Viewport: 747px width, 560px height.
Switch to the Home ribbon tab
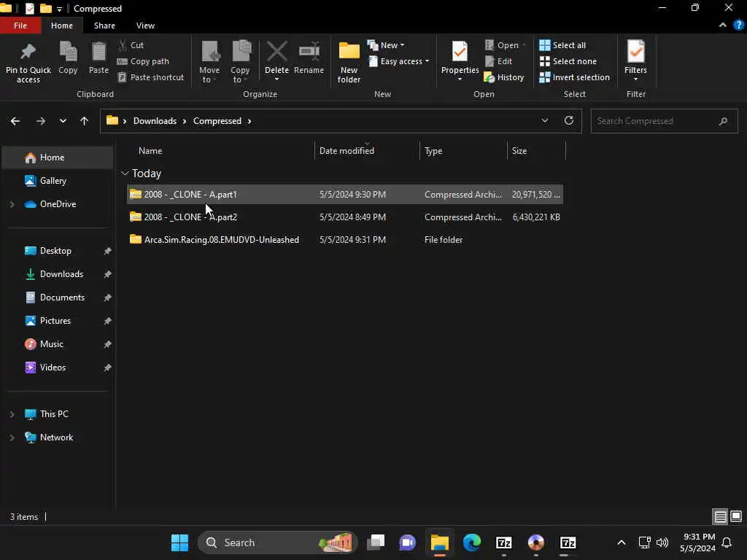pos(62,26)
